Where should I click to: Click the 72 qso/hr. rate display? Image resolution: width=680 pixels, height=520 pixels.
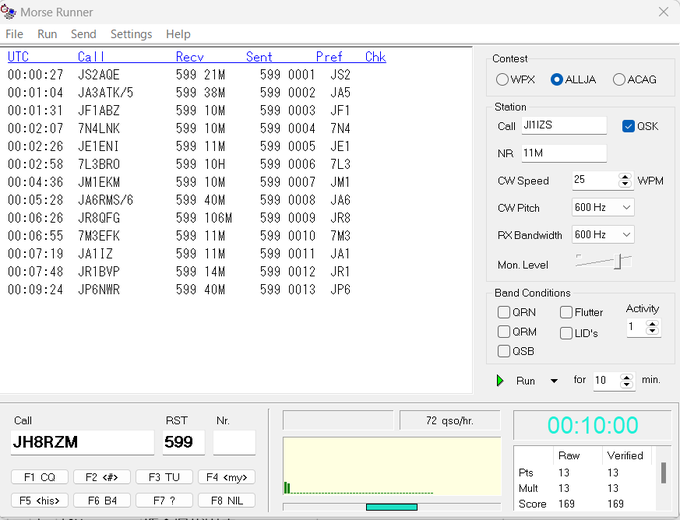coord(450,421)
